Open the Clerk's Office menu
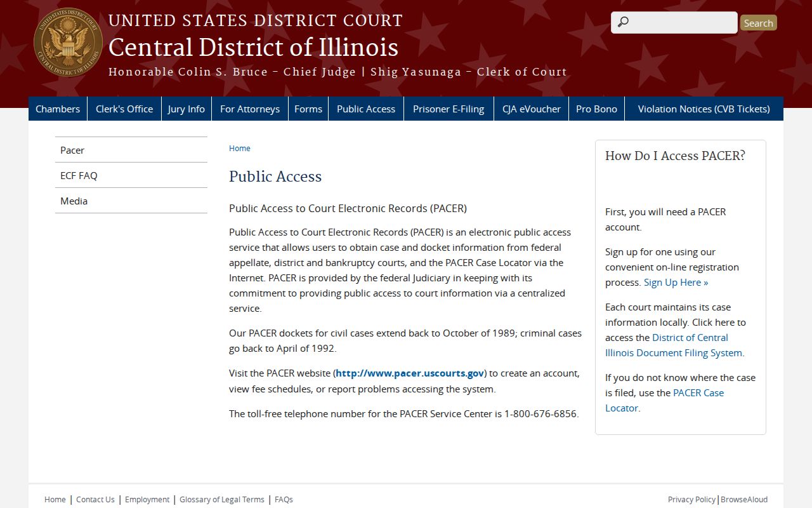 pos(124,109)
